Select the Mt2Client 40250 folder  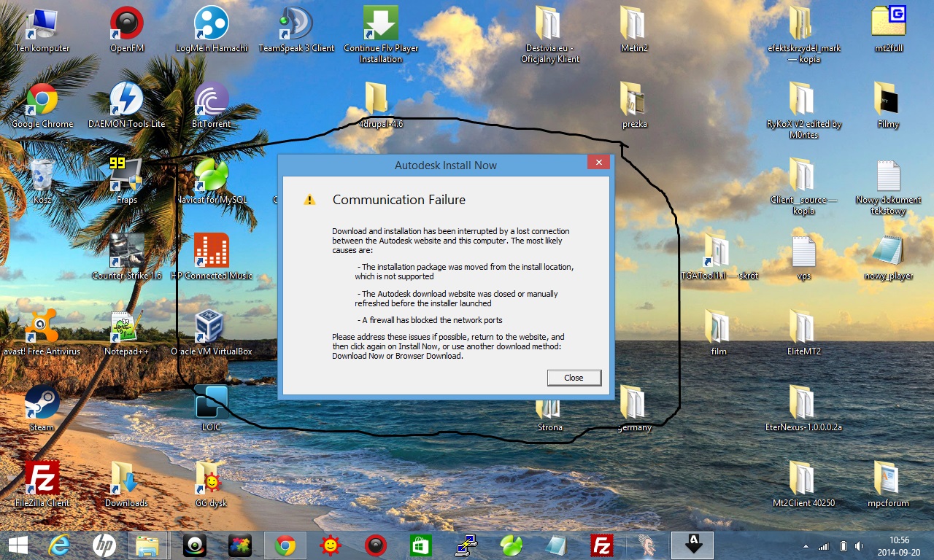tap(804, 486)
